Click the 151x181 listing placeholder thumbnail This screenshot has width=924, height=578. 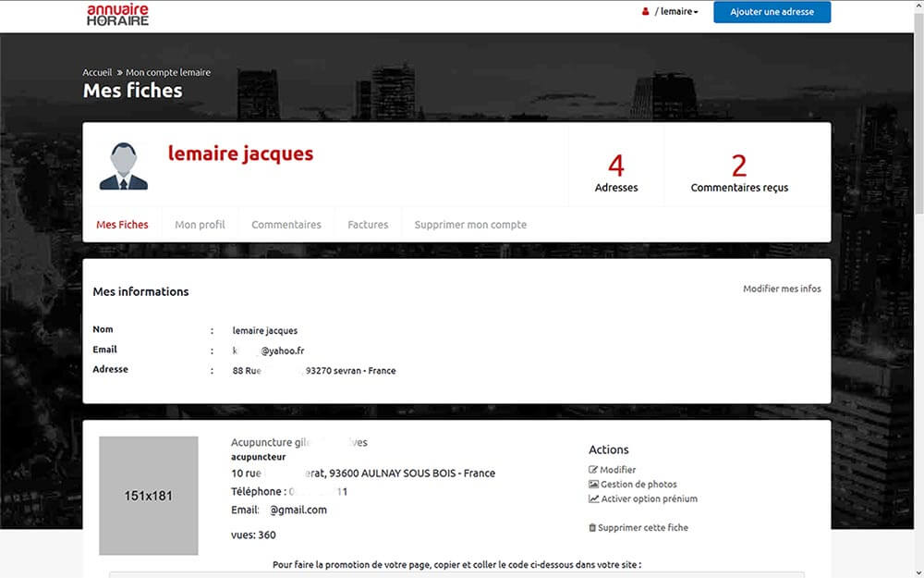click(149, 496)
